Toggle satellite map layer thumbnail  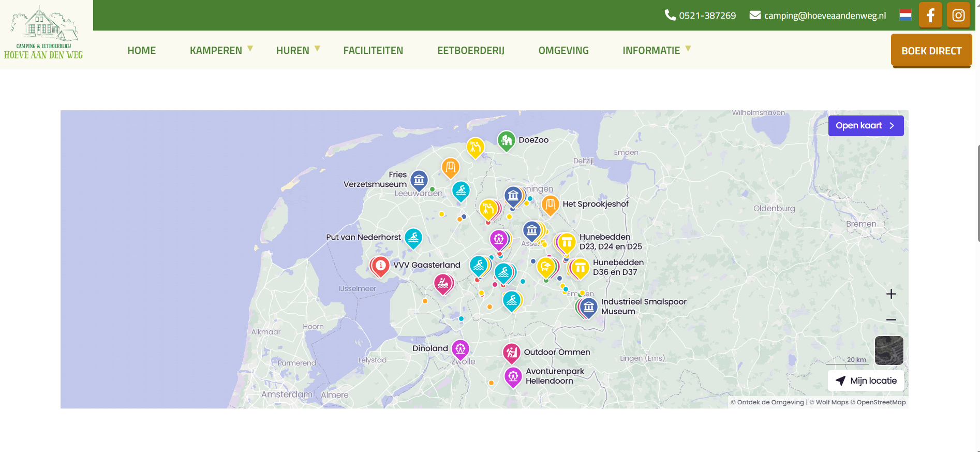click(888, 351)
